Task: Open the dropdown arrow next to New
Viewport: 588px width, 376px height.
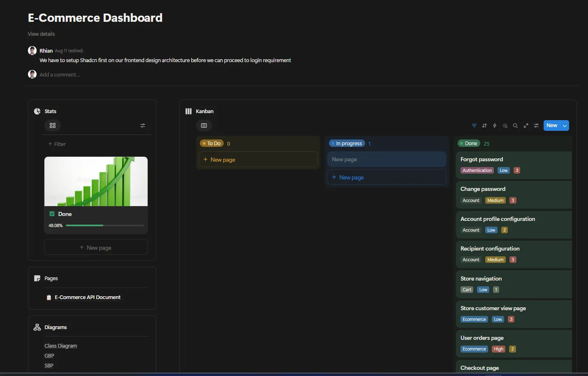Action: pyautogui.click(x=565, y=125)
